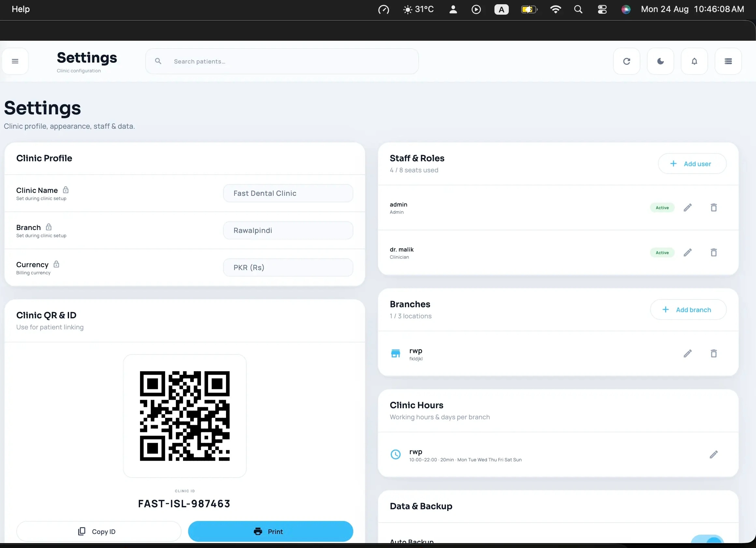The image size is (756, 548).
Task: Click the PKR (Rs) currency field
Action: click(288, 268)
